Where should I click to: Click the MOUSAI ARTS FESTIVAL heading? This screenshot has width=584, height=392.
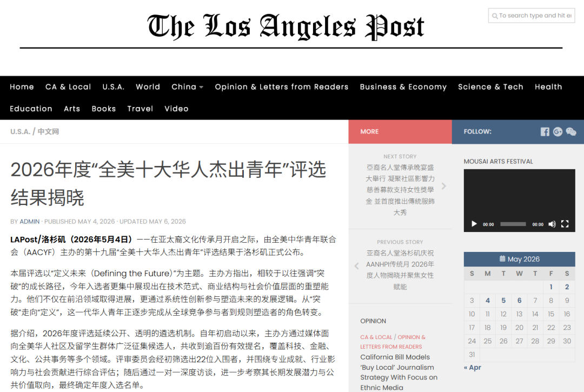click(499, 162)
